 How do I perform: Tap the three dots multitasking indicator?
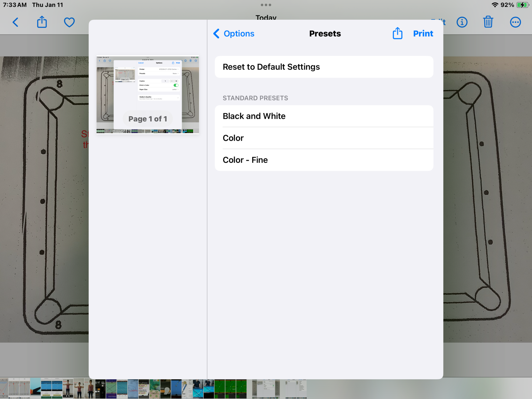pos(266,5)
